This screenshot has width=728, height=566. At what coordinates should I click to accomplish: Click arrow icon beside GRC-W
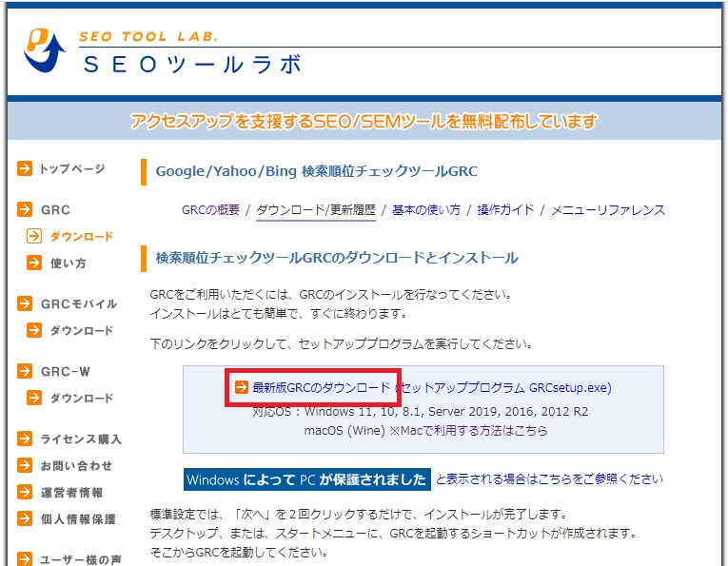pos(25,371)
